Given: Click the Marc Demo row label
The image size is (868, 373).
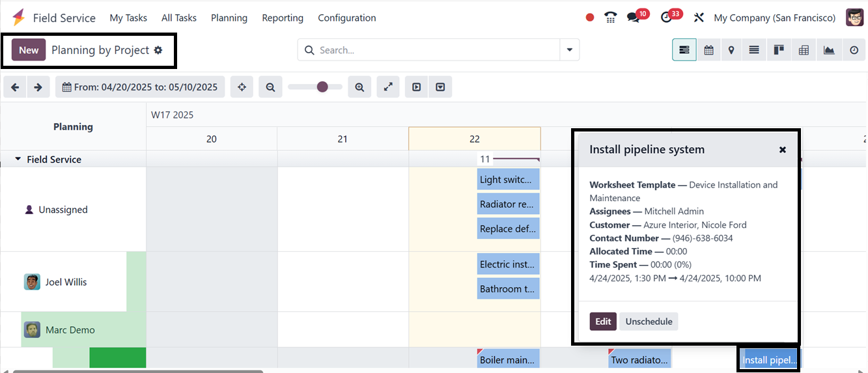Looking at the screenshot, I should pos(70,330).
